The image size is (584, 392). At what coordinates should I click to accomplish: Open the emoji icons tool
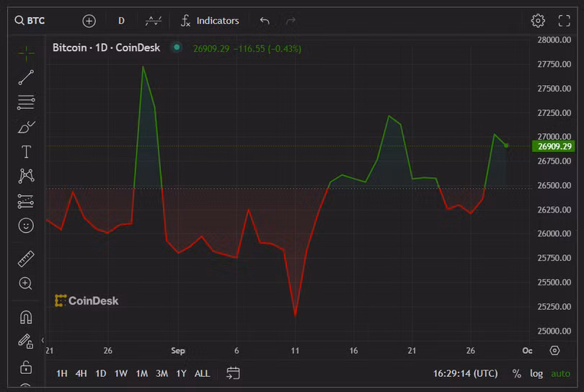[x=26, y=226]
